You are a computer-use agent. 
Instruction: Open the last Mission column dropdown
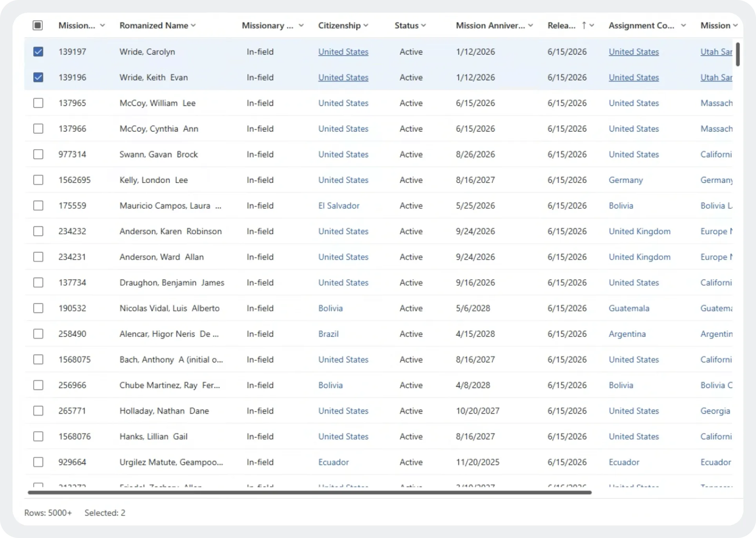click(735, 25)
